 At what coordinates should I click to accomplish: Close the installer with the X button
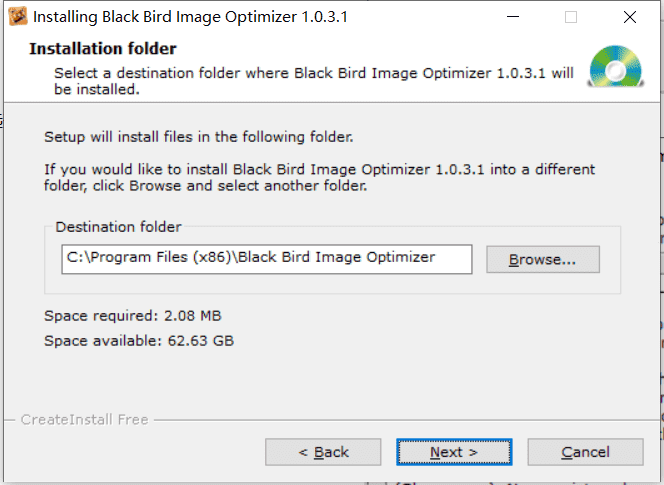pos(630,17)
